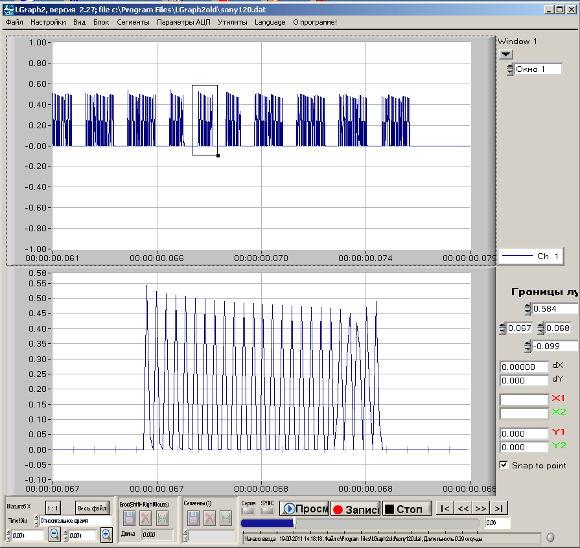Jump to the file end with >| button
The image size is (580, 548).
point(499,508)
